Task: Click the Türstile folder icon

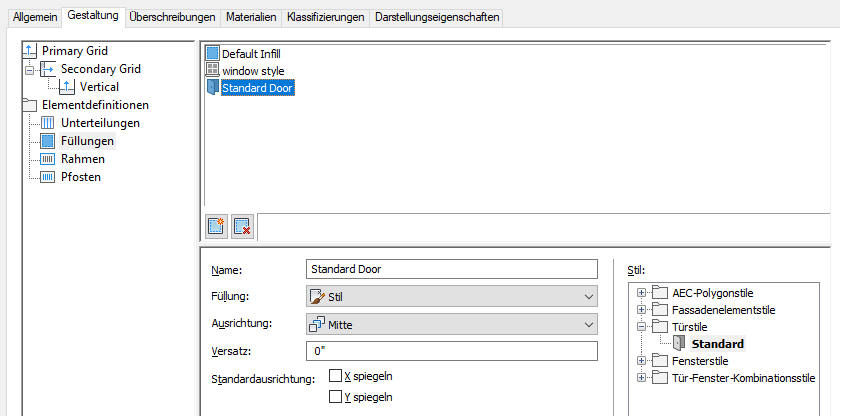Action: coord(660,326)
